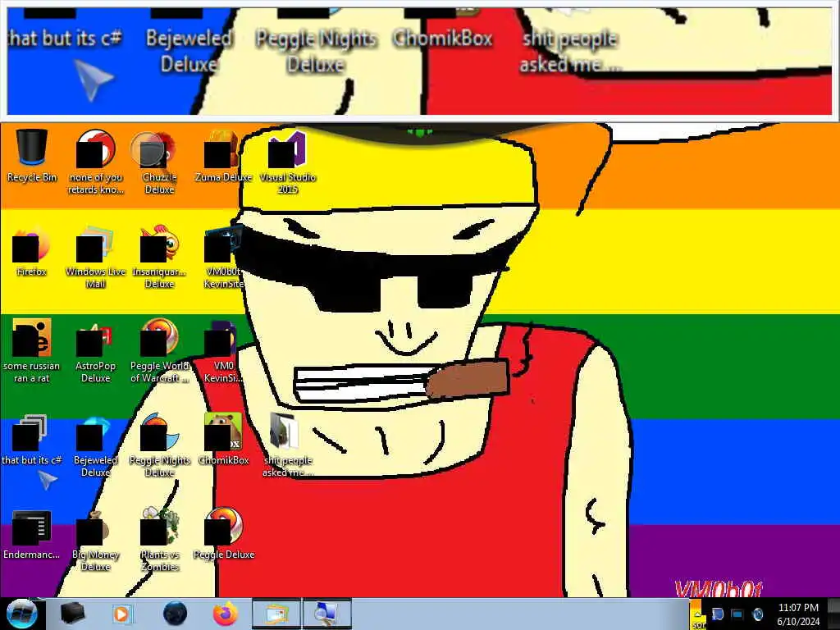The width and height of the screenshot is (840, 630).
Task: Select the folder icon right of ChomikBox
Action: 288,445
